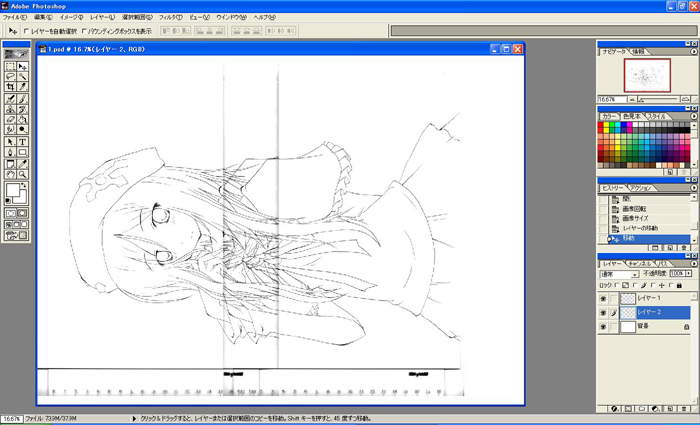Image resolution: width=700 pixels, height=425 pixels.
Task: Click the foreground color swatch
Action: tap(12, 190)
